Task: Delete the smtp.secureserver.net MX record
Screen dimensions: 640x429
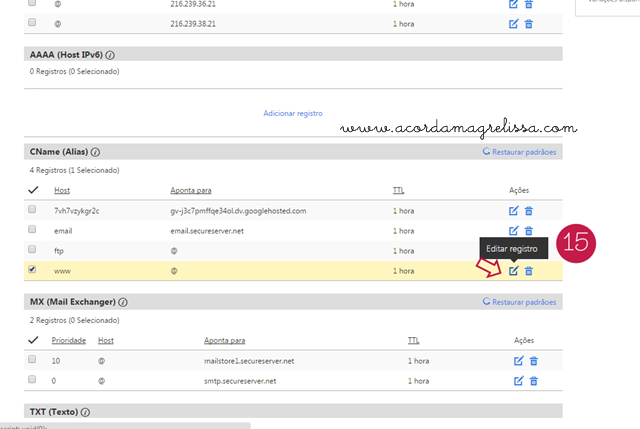Action: (533, 381)
